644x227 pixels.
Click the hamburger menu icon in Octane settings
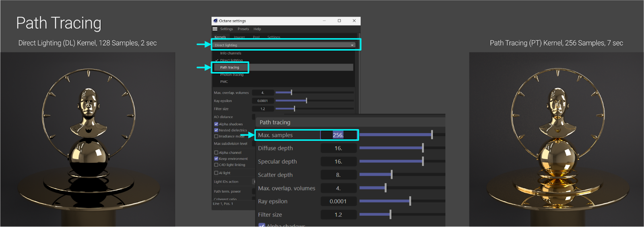(x=215, y=29)
